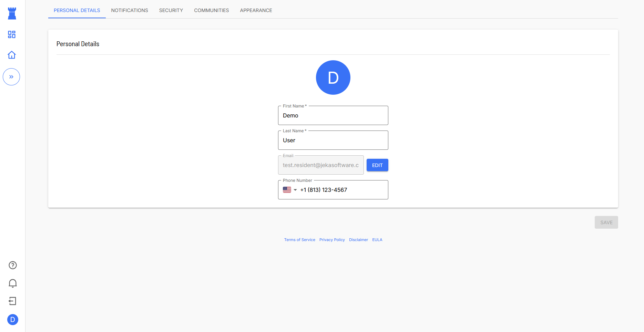644x332 pixels.
Task: Expand the sidebar with double-chevron button
Action: tap(11, 77)
